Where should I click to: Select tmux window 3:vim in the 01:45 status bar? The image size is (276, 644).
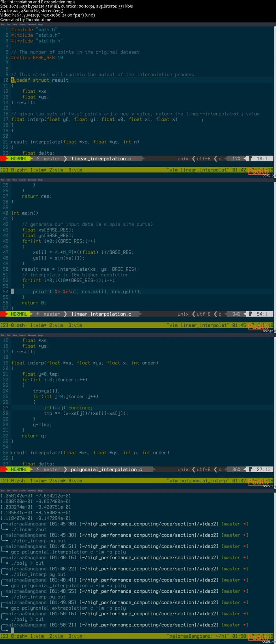pyautogui.click(x=75, y=325)
